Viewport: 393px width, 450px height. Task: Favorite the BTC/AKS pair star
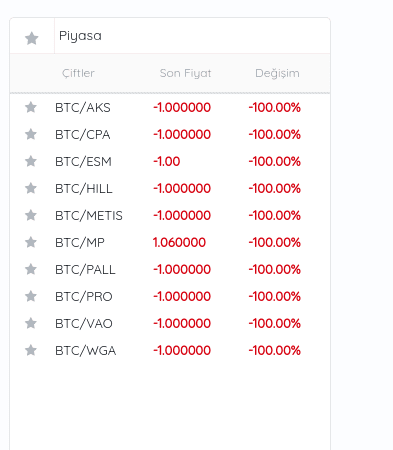click(x=31, y=107)
